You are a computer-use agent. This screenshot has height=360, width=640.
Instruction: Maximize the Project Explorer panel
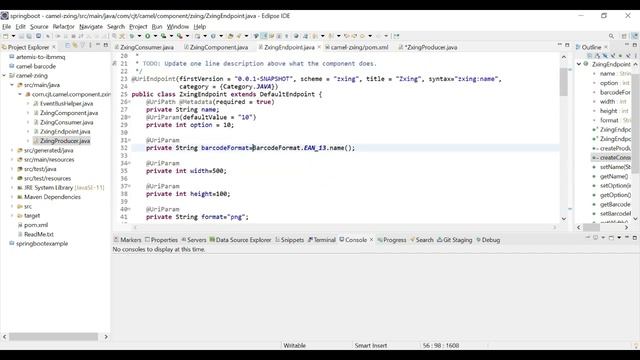click(106, 45)
